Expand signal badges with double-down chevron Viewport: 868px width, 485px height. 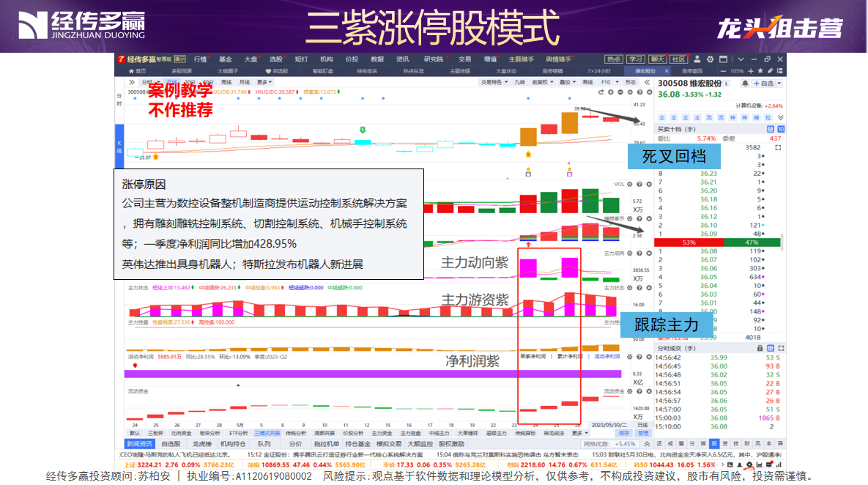781,117
